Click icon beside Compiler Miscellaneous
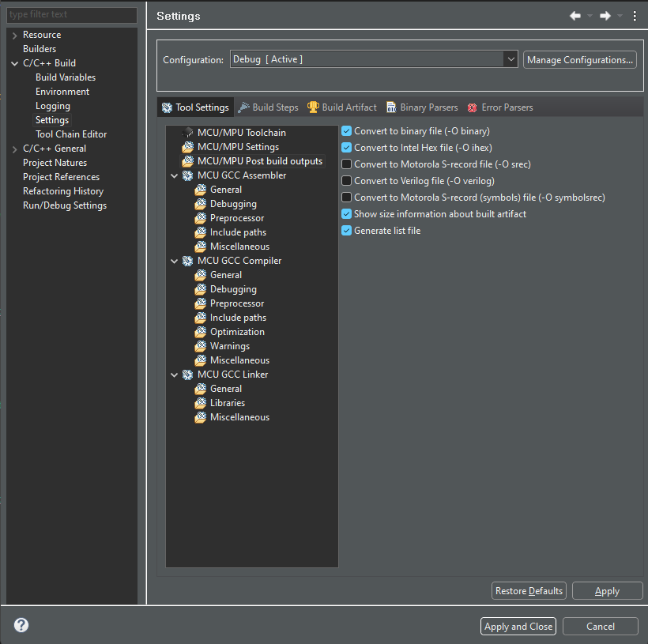The image size is (648, 644). [x=201, y=360]
